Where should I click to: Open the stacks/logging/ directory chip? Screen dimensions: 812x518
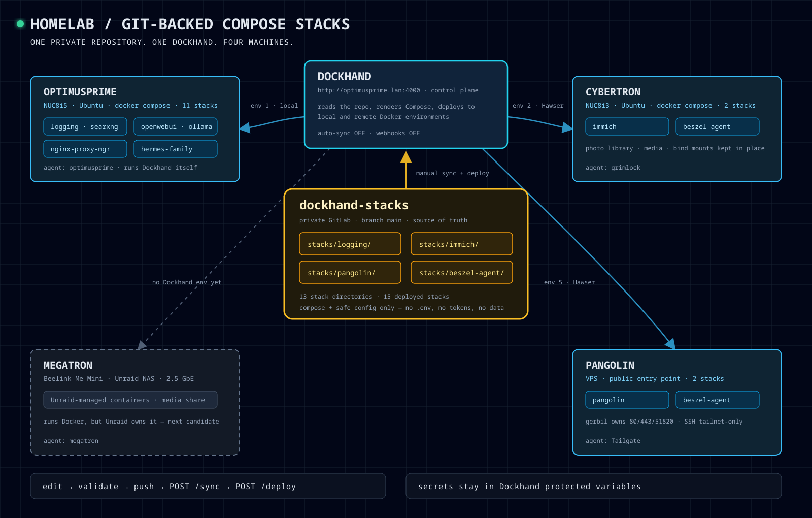coord(350,244)
